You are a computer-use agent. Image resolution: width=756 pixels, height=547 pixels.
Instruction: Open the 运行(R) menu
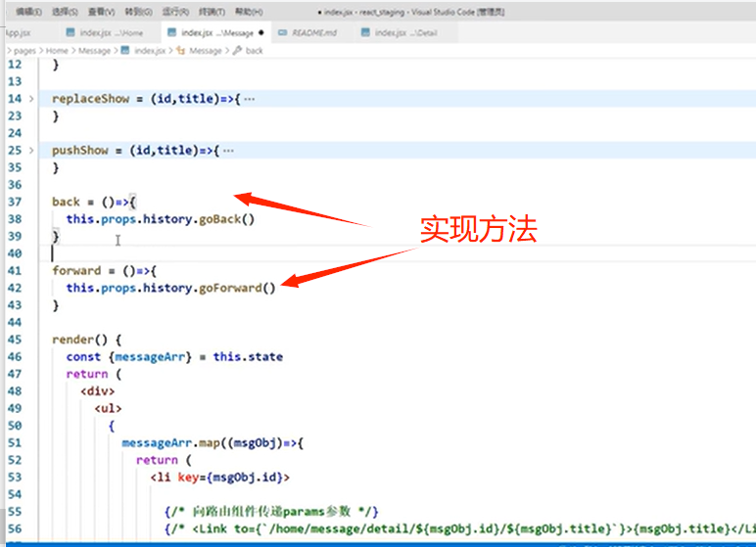click(x=175, y=12)
